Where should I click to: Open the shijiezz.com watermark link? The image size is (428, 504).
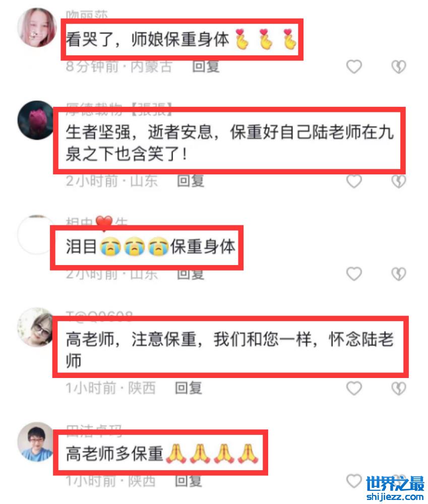395,488
